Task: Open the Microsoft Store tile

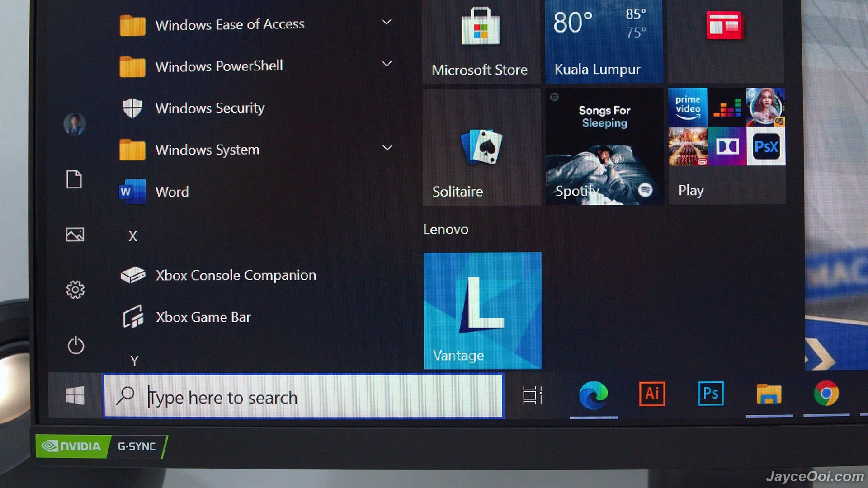Action: (481, 42)
